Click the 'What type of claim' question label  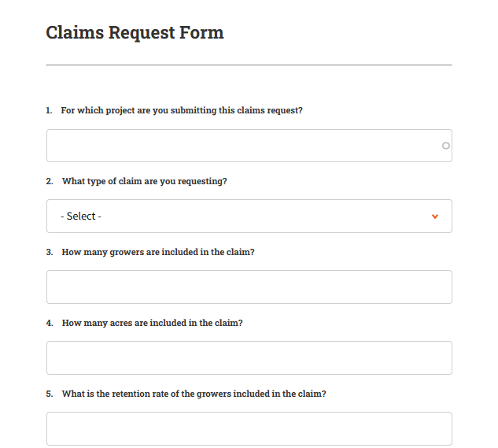tap(145, 181)
